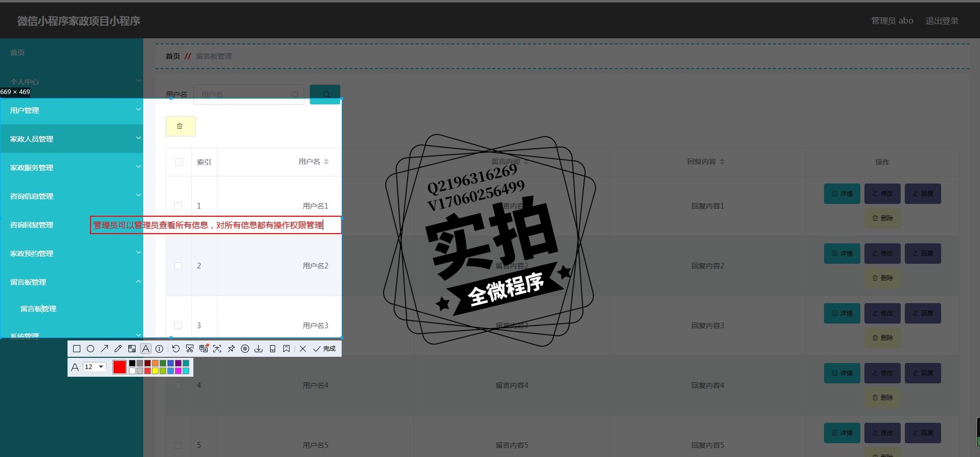Image resolution: width=980 pixels, height=457 pixels.
Task: Check the checkbox for row 用户名1
Action: [178, 206]
